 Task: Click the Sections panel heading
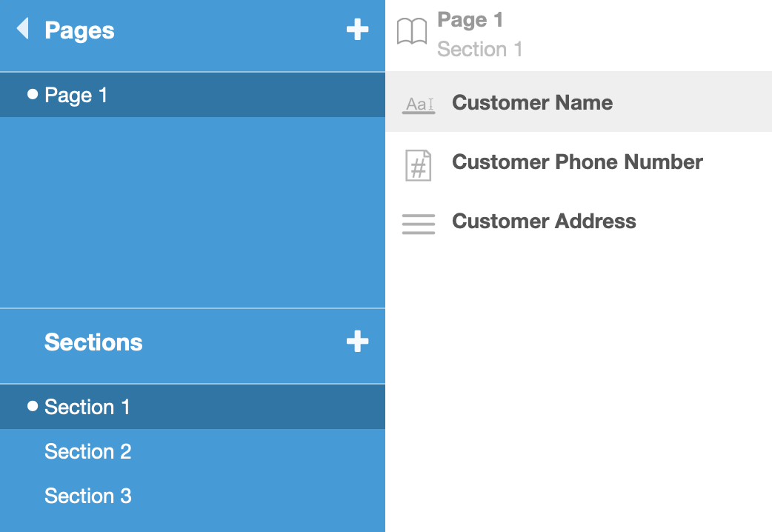pyautogui.click(x=93, y=342)
